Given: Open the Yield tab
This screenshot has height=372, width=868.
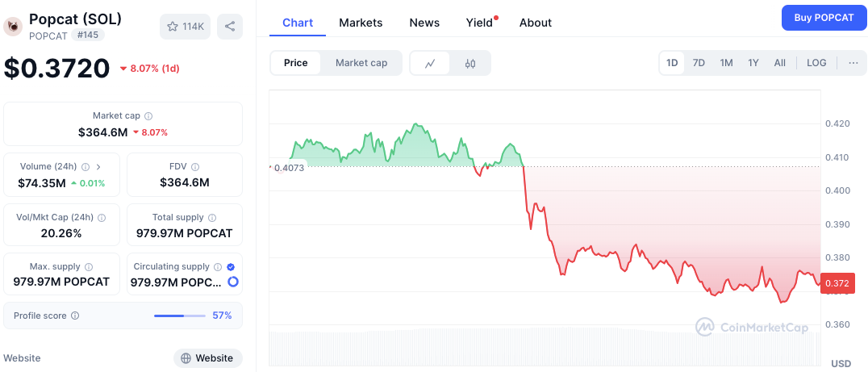Looking at the screenshot, I should (479, 23).
